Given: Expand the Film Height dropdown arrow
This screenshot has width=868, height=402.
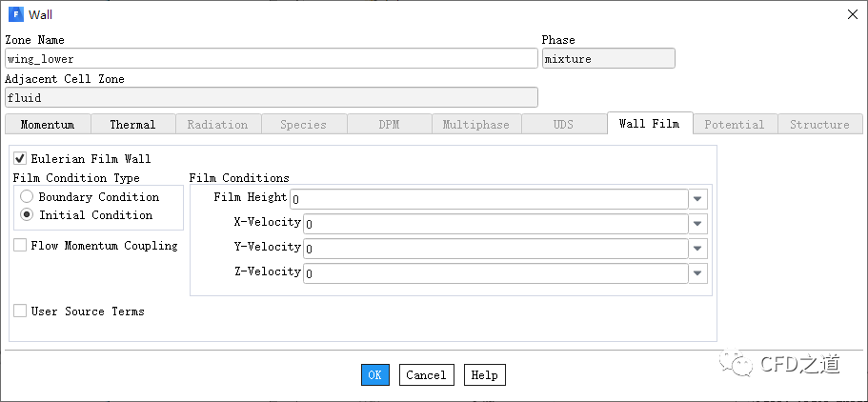Looking at the screenshot, I should [698, 199].
